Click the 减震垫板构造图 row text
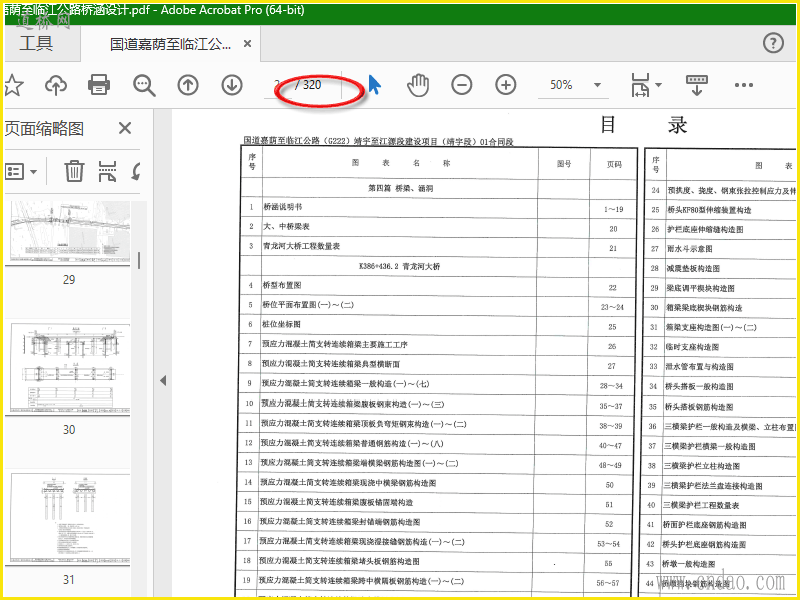Image resolution: width=800 pixels, height=600 pixels. pos(692,268)
